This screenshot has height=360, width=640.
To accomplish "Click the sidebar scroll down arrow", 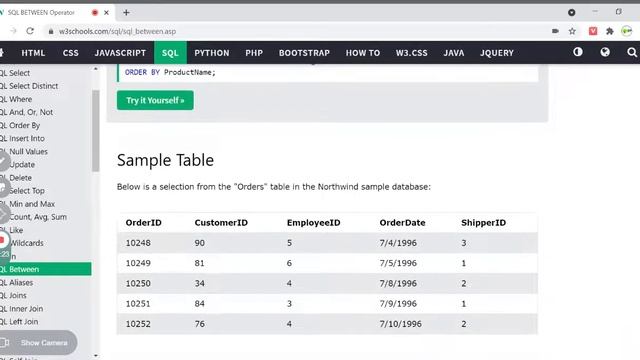I will pos(96,356).
